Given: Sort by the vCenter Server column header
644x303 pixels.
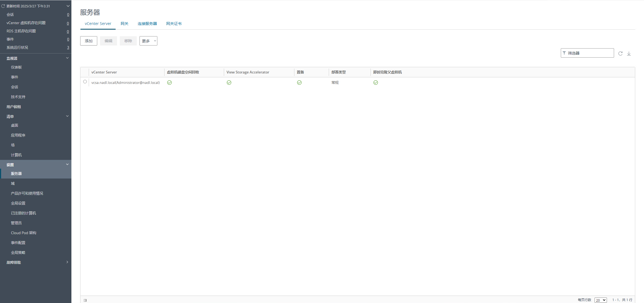Looking at the screenshot, I should tap(104, 72).
